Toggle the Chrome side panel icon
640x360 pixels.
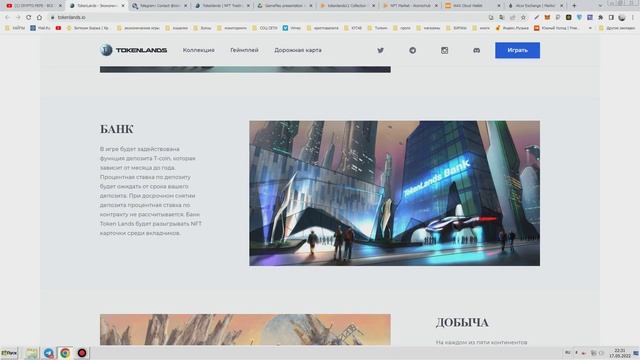click(611, 17)
